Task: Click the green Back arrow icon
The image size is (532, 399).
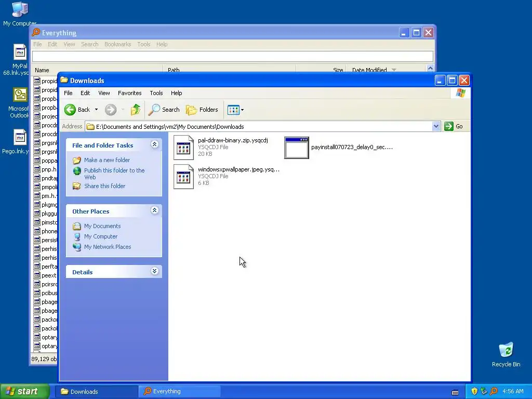Action: coord(70,110)
